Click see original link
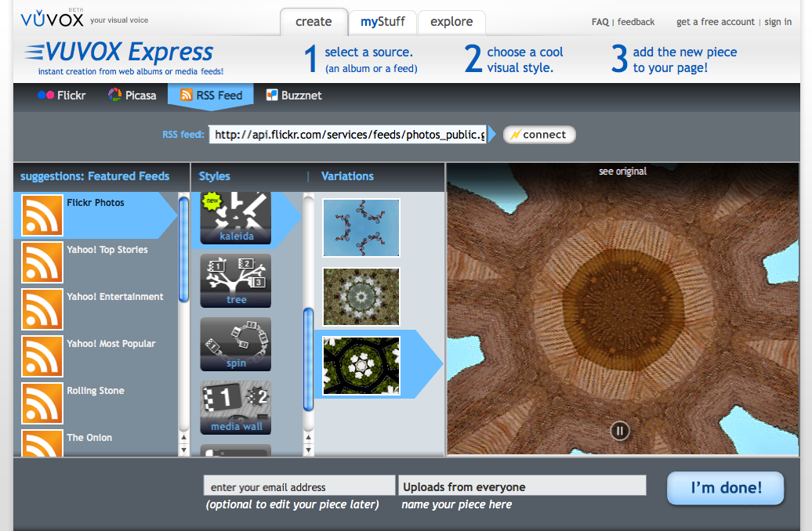The width and height of the screenshot is (812, 531). click(x=622, y=172)
